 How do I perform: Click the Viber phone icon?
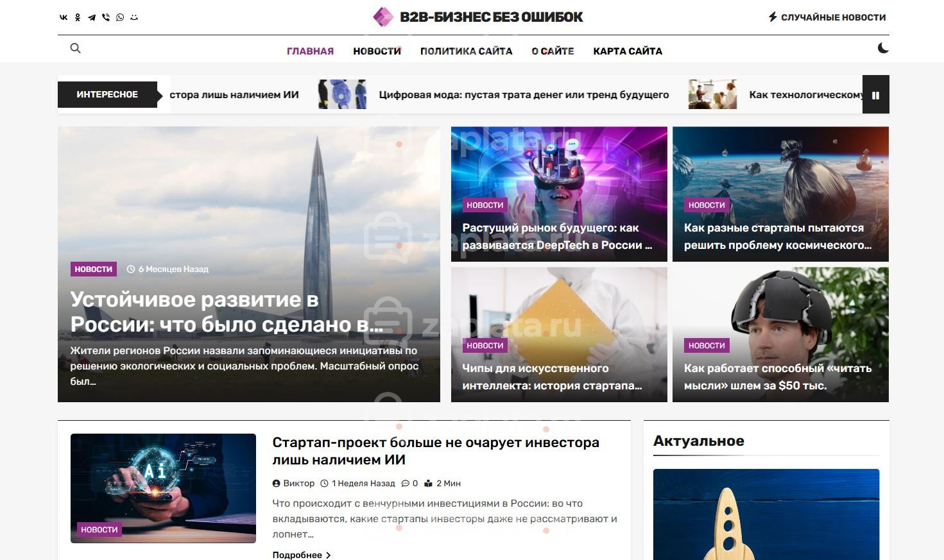tap(106, 17)
